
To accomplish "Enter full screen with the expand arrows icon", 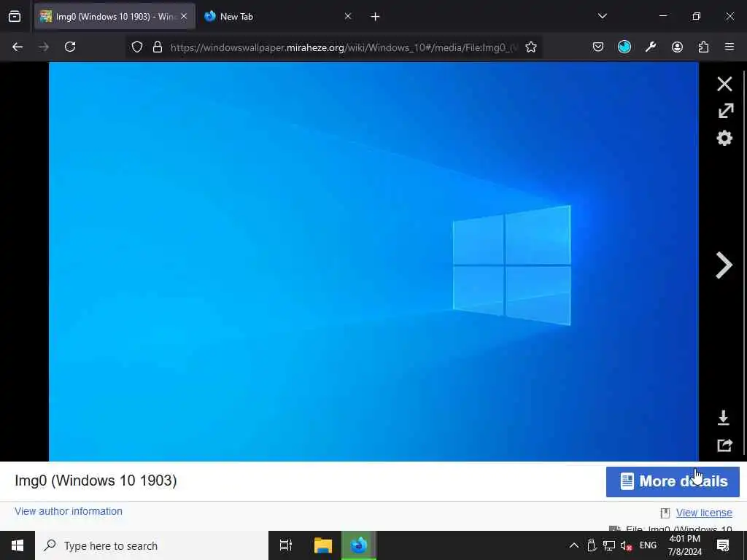I will [725, 111].
